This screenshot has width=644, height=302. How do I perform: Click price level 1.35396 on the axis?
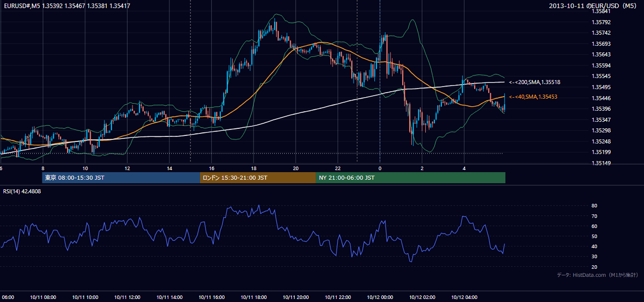(x=601, y=109)
